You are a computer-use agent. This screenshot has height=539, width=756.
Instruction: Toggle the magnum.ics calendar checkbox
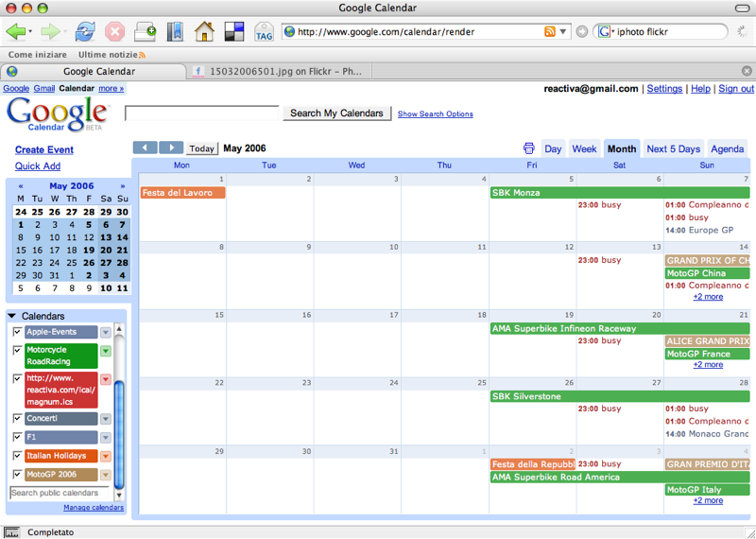click(17, 378)
